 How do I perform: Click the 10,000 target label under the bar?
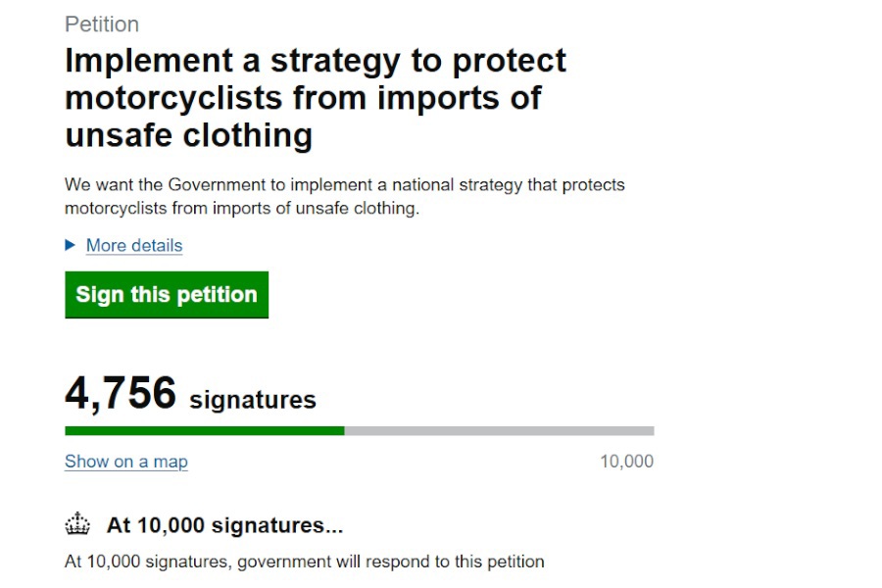point(626,462)
